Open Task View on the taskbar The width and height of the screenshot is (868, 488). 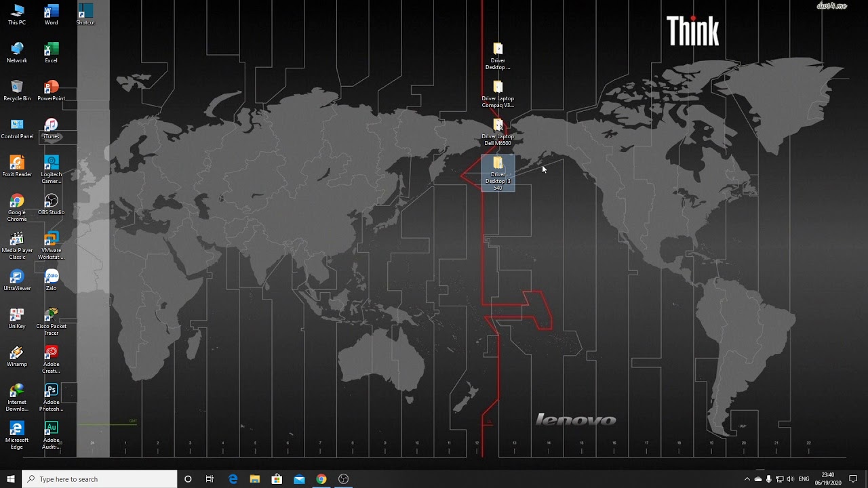click(210, 479)
